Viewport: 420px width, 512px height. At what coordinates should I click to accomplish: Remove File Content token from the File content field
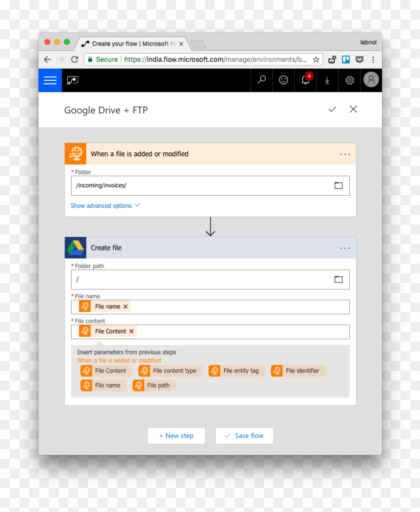pyautogui.click(x=131, y=331)
